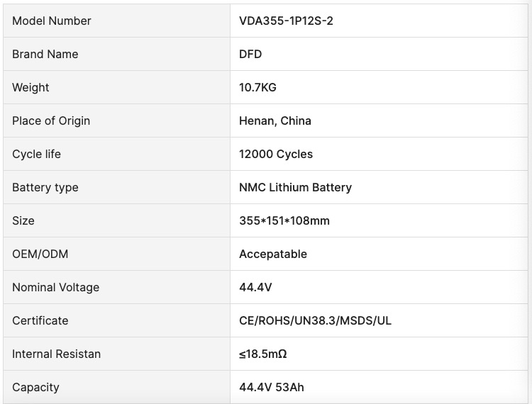Screen dimensions: 532x404
Task: Select the 10.7KG weight value
Action: tap(257, 87)
